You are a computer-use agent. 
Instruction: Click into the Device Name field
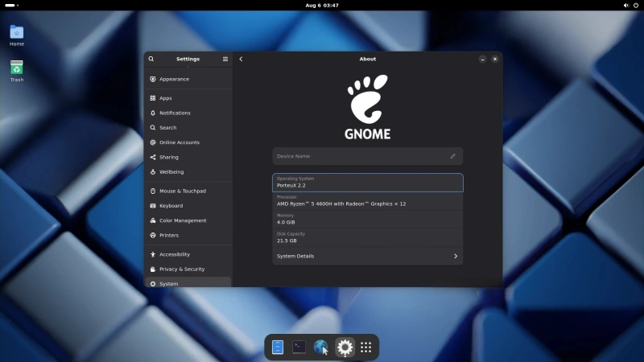tap(368, 156)
